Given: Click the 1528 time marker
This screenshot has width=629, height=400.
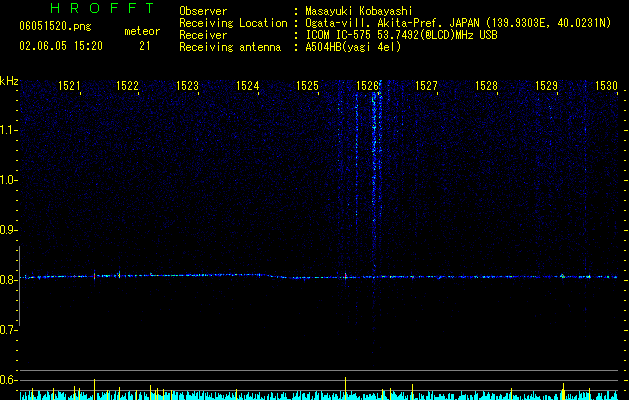Looking at the screenshot, I should tap(486, 85).
